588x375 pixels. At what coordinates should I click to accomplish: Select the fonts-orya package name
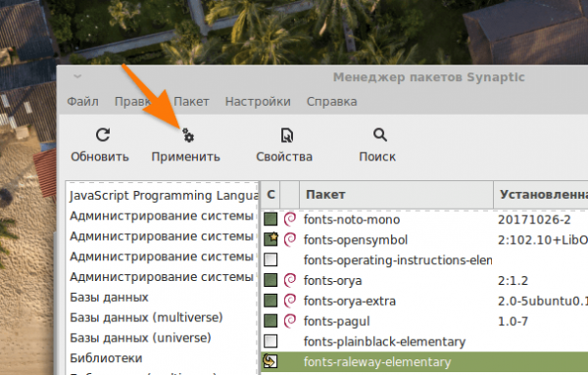[332, 281]
